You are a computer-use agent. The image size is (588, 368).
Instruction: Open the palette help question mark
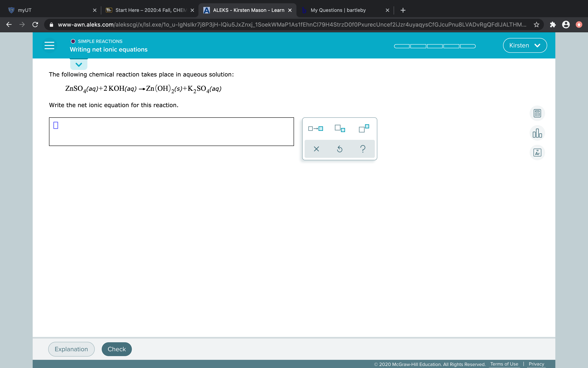click(x=363, y=149)
